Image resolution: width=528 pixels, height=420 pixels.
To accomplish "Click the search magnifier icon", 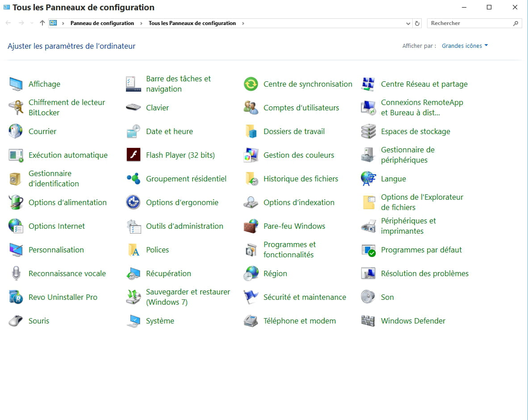I will tap(515, 23).
